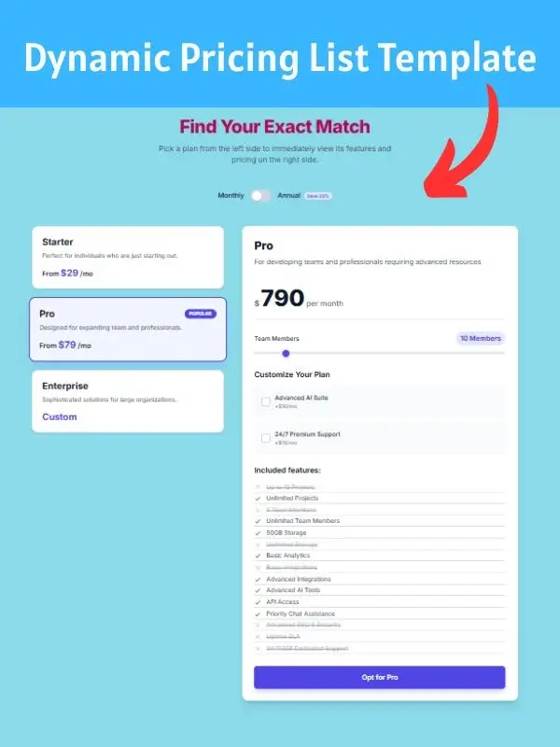This screenshot has width=560, height=747.
Task: Click the checkmark next to Advanced AI Tools
Action: [x=258, y=590]
